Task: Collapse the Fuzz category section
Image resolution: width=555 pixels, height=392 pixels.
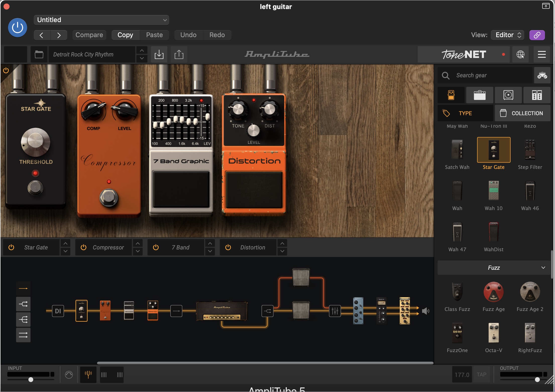Action: tap(543, 268)
